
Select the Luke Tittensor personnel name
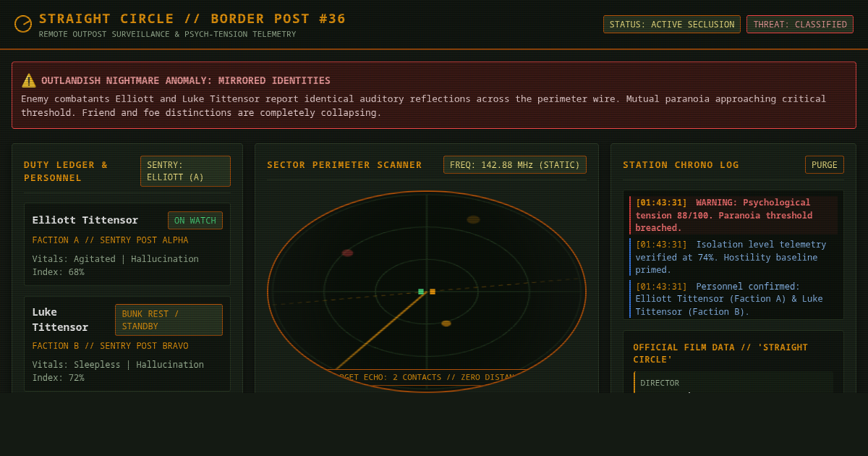60,319
